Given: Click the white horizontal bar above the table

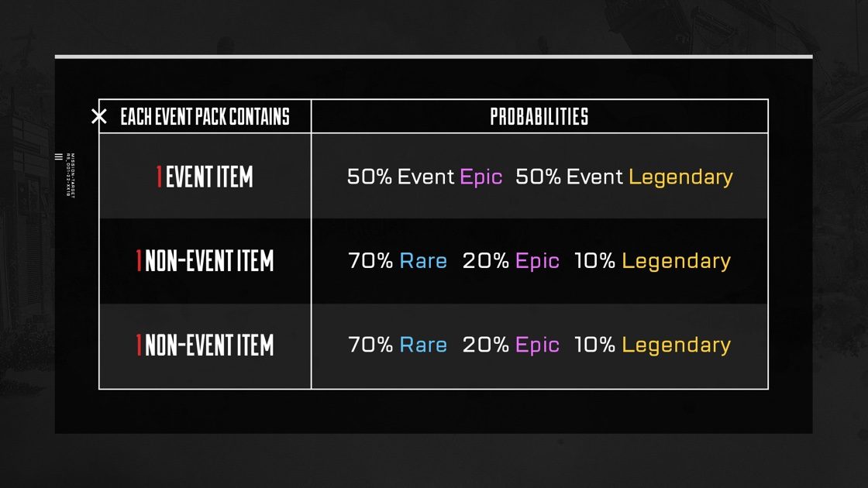Looking at the screenshot, I should (x=434, y=56).
